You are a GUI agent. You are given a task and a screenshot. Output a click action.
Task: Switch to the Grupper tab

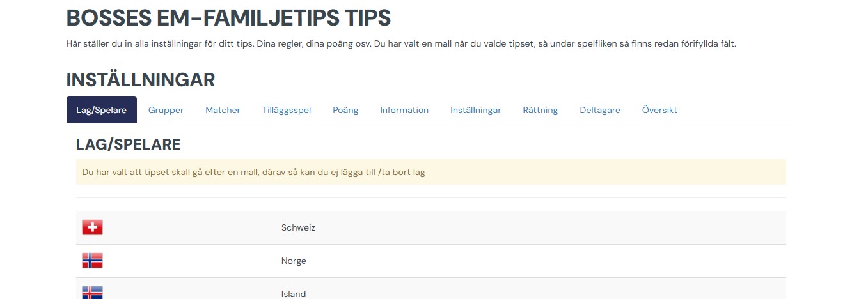pyautogui.click(x=166, y=110)
